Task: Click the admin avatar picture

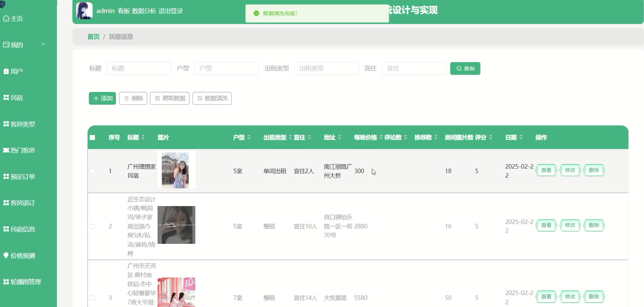Action: 84,11
